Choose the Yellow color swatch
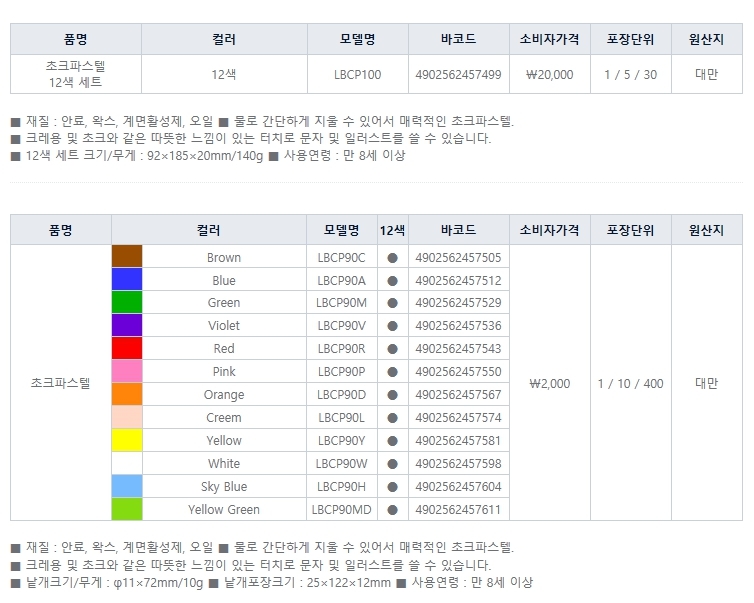Screen dimensions: 754x603 127,440
